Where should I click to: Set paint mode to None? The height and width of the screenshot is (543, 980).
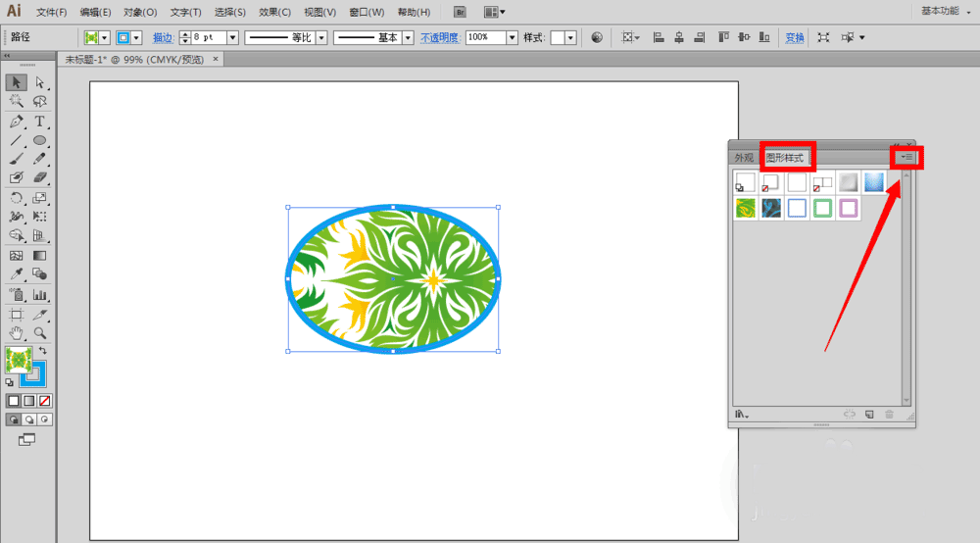coord(44,401)
